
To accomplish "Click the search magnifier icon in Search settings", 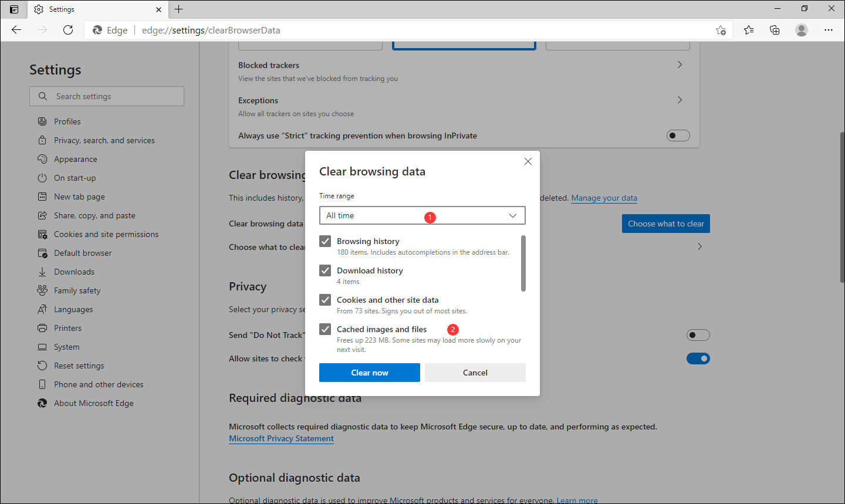I will (42, 96).
